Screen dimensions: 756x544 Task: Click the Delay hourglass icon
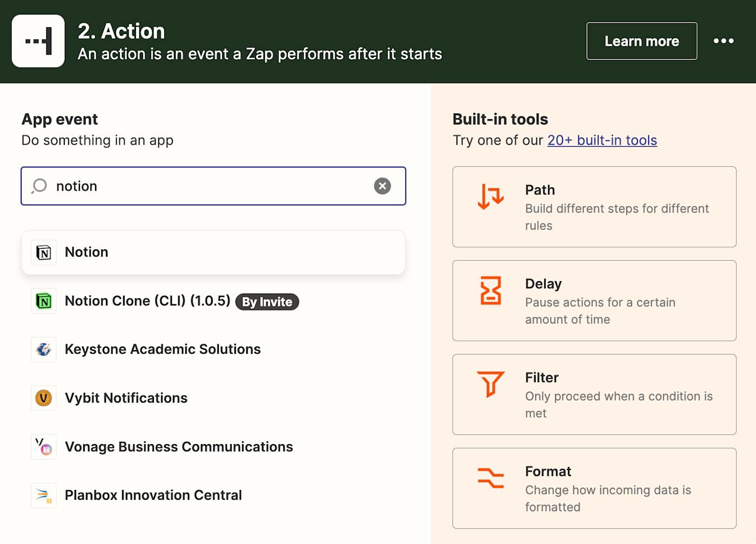(491, 290)
